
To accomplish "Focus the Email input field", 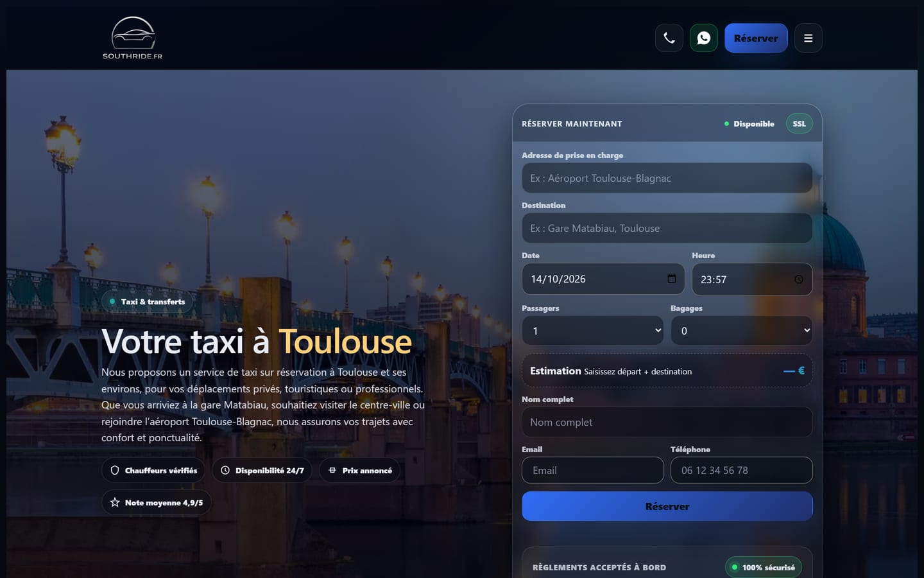I will pyautogui.click(x=593, y=470).
